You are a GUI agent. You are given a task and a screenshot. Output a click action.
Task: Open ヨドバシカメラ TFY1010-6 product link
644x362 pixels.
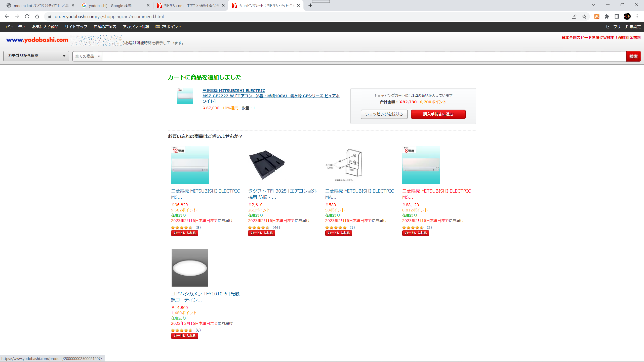[x=205, y=297]
